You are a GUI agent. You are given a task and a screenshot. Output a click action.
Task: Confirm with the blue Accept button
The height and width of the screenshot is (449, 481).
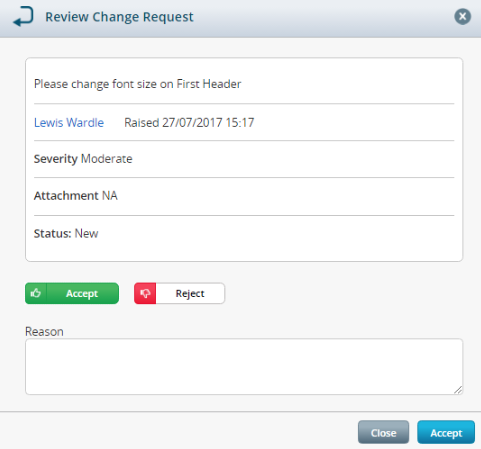click(446, 432)
